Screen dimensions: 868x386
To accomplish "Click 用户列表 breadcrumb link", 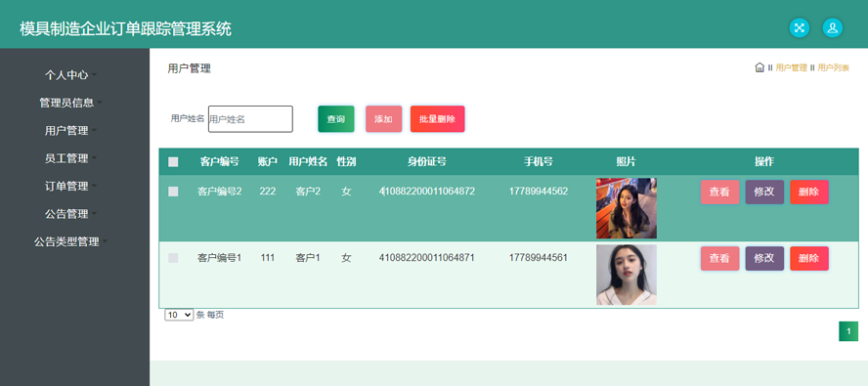I will pyautogui.click(x=833, y=67).
